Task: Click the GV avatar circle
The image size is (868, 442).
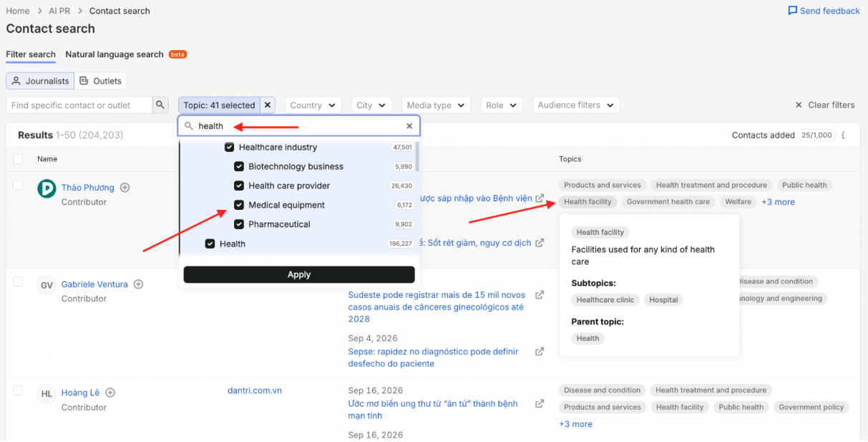Action: (47, 285)
